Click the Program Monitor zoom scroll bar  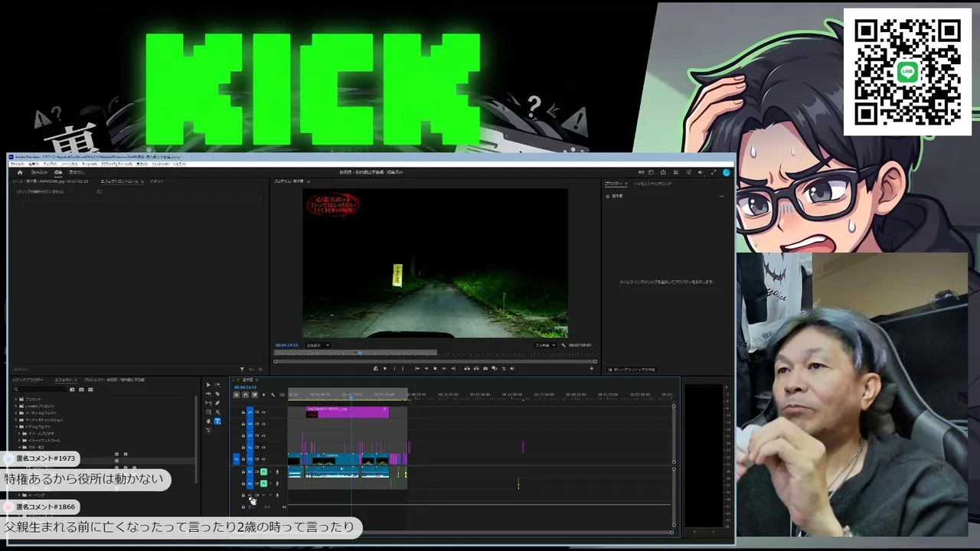[435, 360]
